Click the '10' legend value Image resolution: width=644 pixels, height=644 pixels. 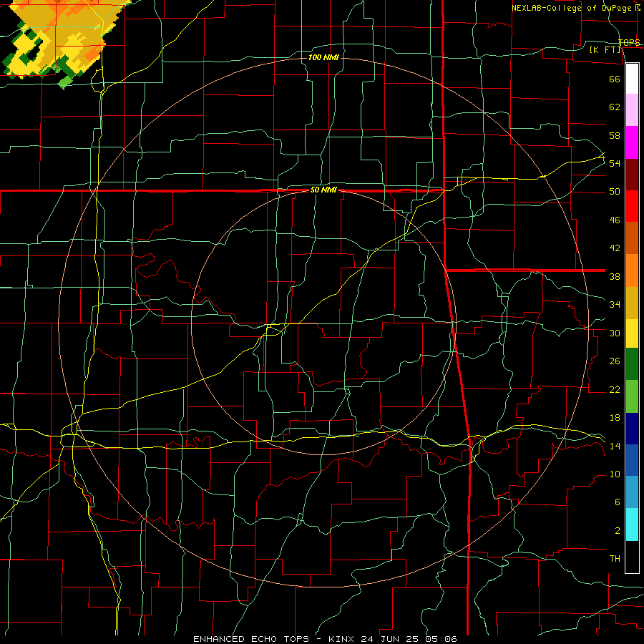(x=615, y=474)
